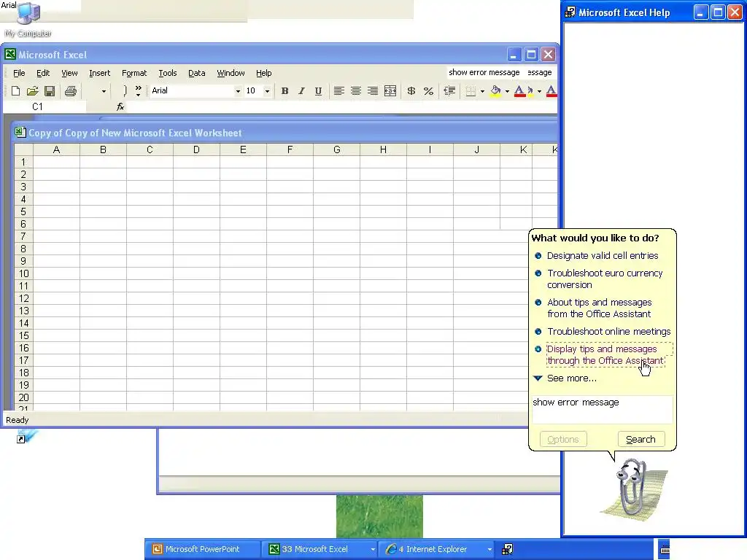
Task: Open the font name dropdown showing Arial
Action: click(x=238, y=91)
